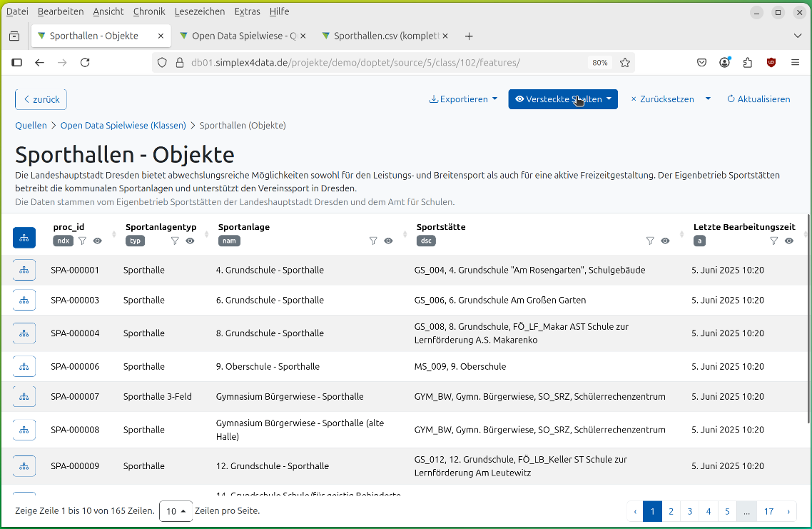Bookmark this page with star icon

(625, 62)
